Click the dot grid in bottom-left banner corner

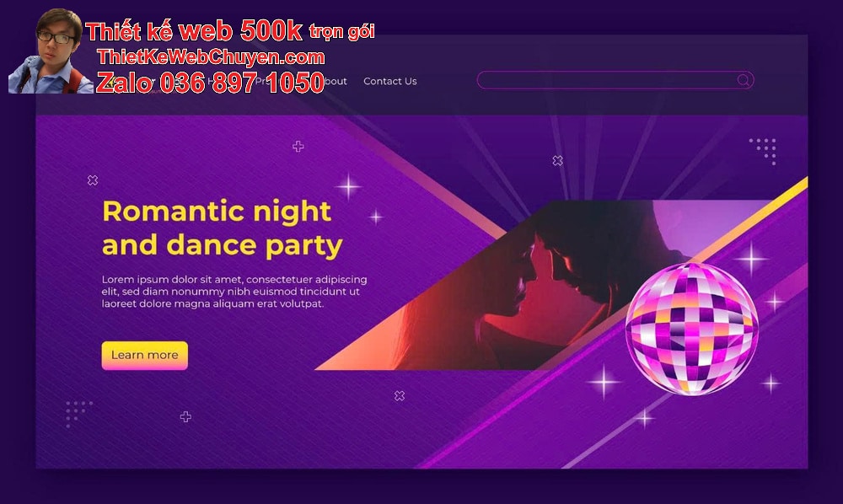click(79, 414)
